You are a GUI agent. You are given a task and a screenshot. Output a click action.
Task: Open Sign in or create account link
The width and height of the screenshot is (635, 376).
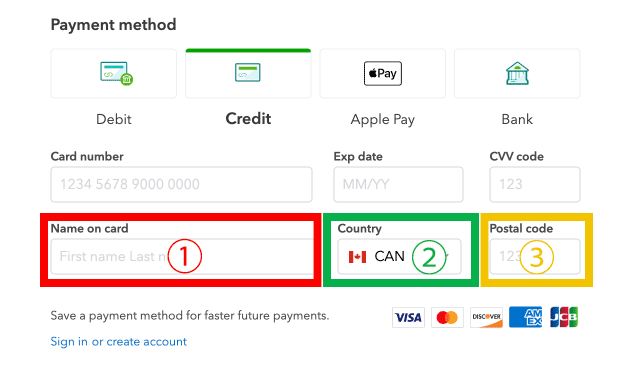coord(119,342)
